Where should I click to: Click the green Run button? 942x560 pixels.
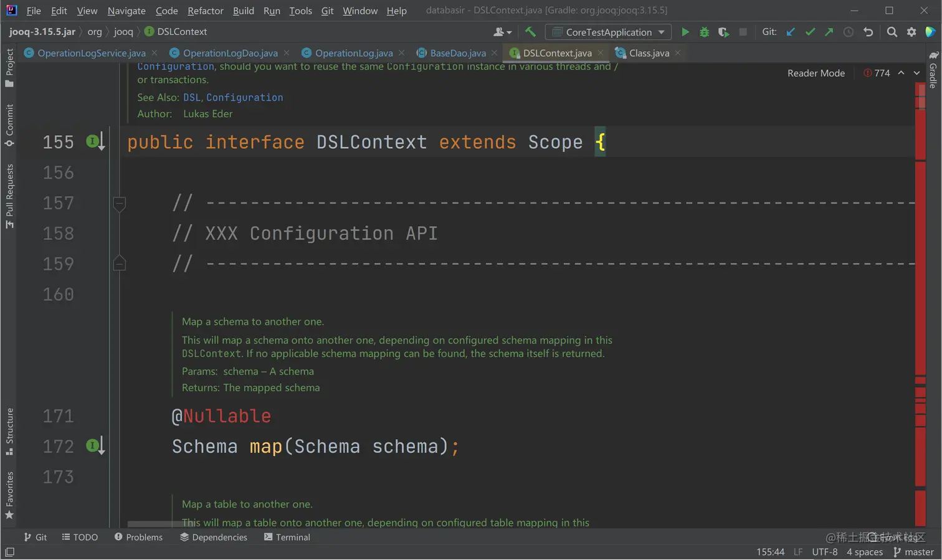pyautogui.click(x=685, y=32)
